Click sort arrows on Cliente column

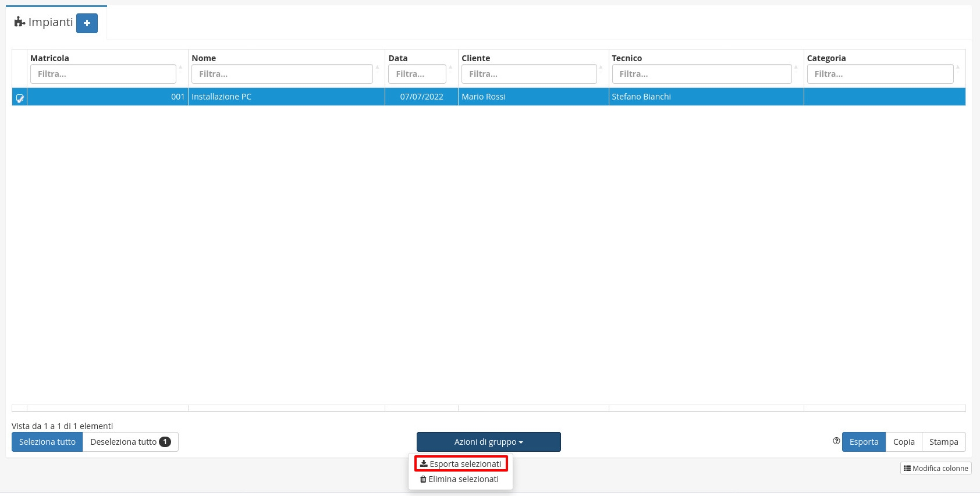click(x=601, y=68)
